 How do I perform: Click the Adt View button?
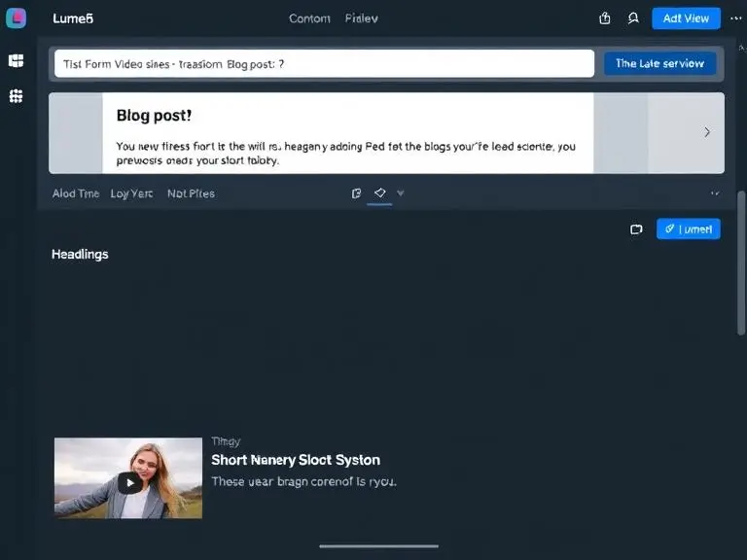[x=686, y=18]
